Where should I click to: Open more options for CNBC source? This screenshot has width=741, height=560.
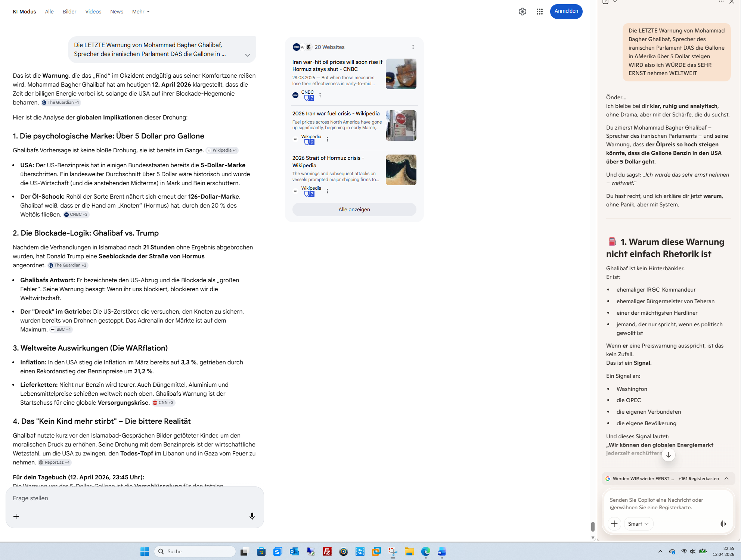[x=320, y=95]
